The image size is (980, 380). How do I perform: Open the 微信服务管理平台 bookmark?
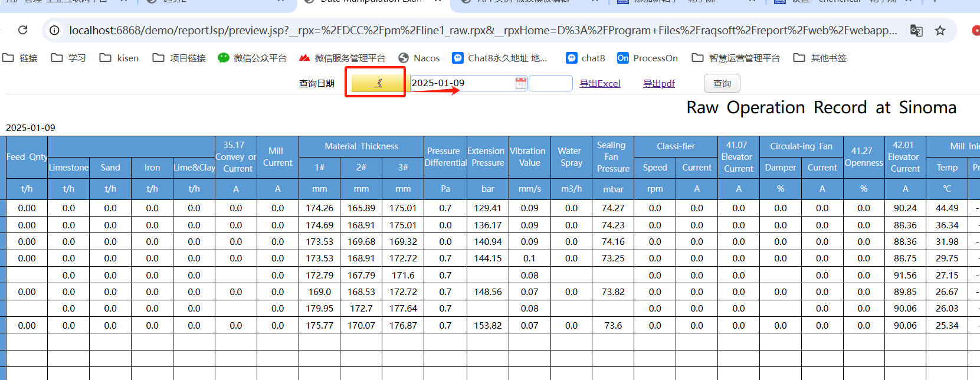(342, 58)
